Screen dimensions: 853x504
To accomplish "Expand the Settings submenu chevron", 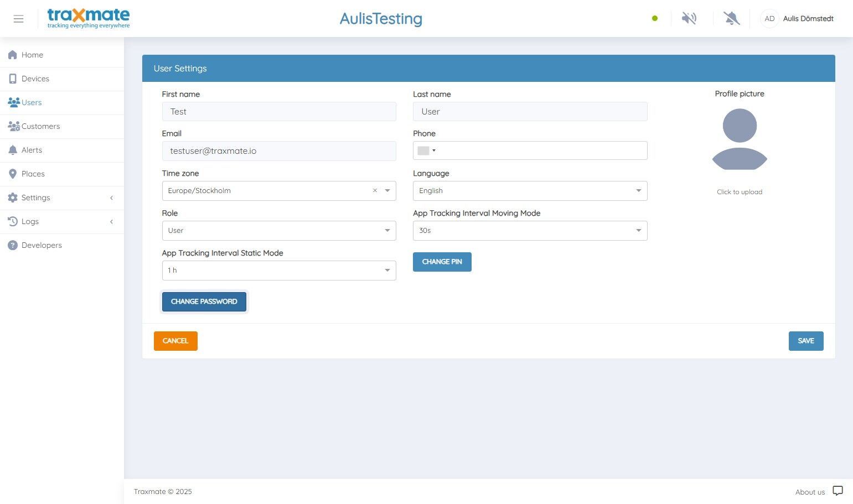I will (111, 198).
